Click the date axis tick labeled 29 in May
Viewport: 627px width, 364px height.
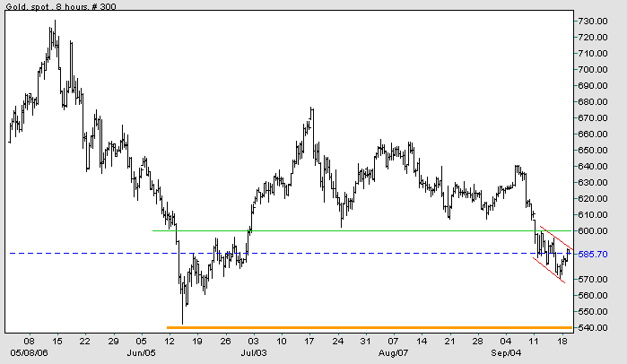coord(113,342)
